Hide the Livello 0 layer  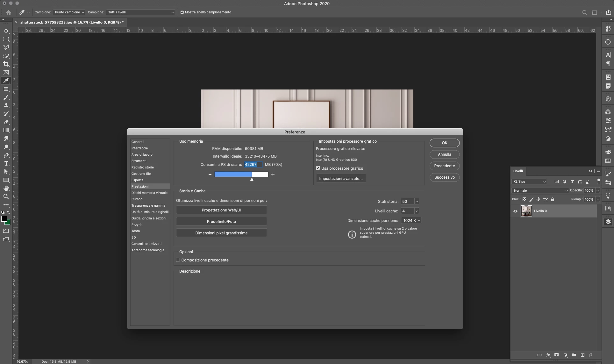tap(515, 211)
